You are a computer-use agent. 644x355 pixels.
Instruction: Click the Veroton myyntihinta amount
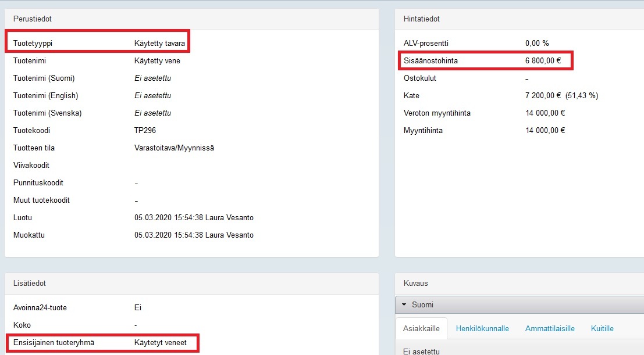(545, 113)
